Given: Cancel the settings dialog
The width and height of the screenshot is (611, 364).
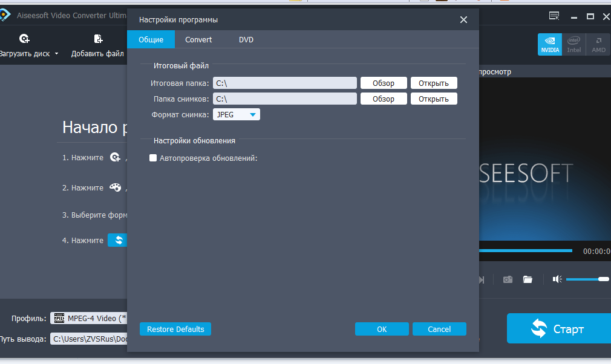Looking at the screenshot, I should [x=439, y=329].
